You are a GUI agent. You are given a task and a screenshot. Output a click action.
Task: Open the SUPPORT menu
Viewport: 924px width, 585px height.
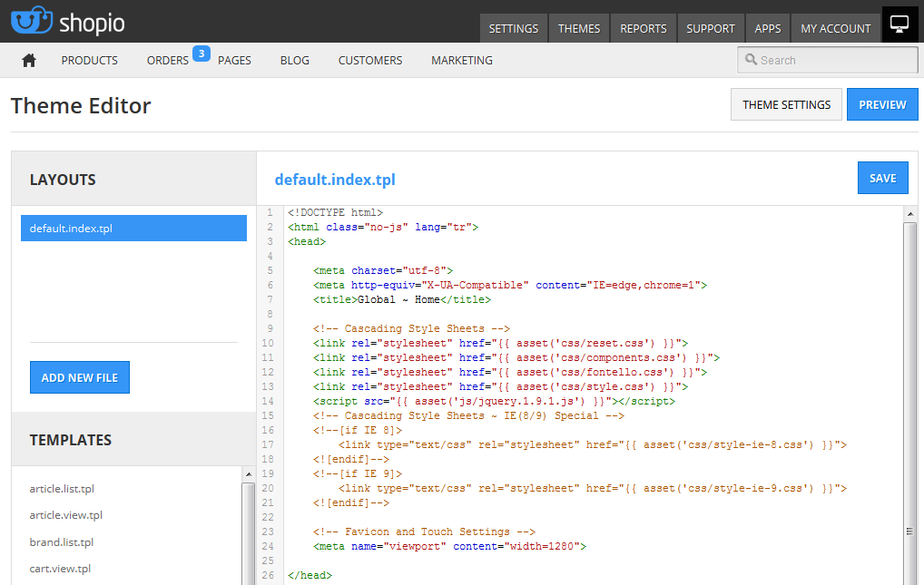coord(710,28)
